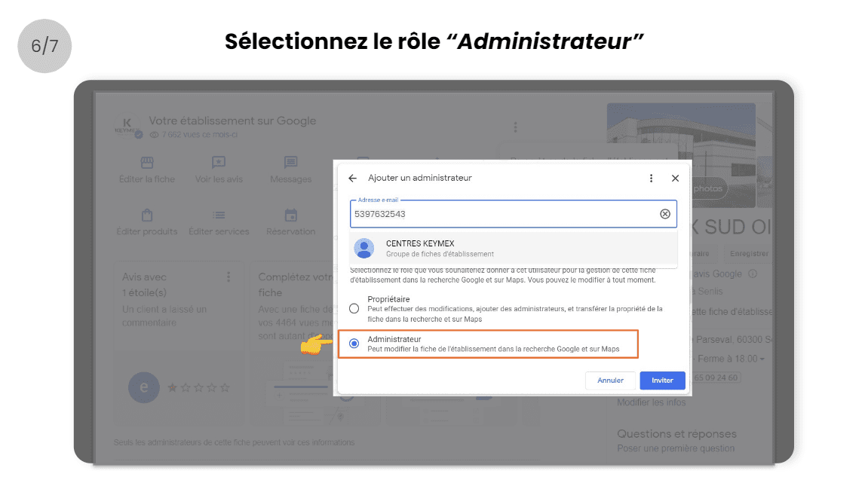Open the Messages icon

tap(290, 163)
